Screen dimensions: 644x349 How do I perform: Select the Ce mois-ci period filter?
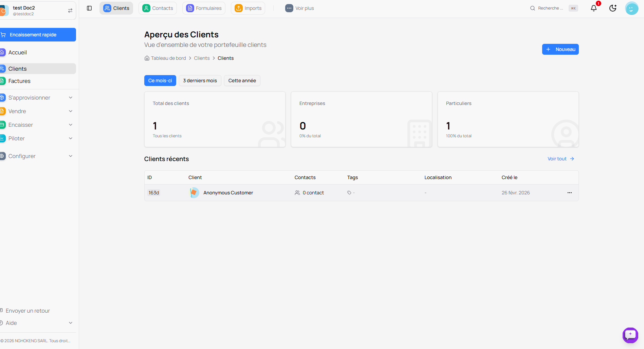coord(160,81)
